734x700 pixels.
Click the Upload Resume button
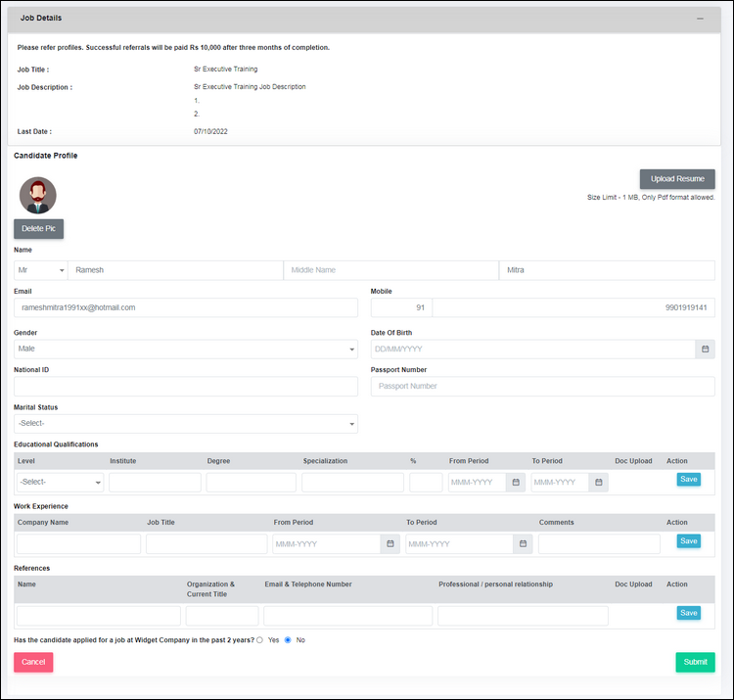[x=677, y=179]
